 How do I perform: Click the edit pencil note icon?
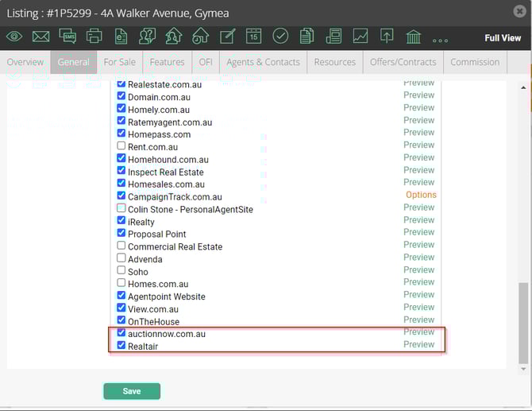pos(227,36)
